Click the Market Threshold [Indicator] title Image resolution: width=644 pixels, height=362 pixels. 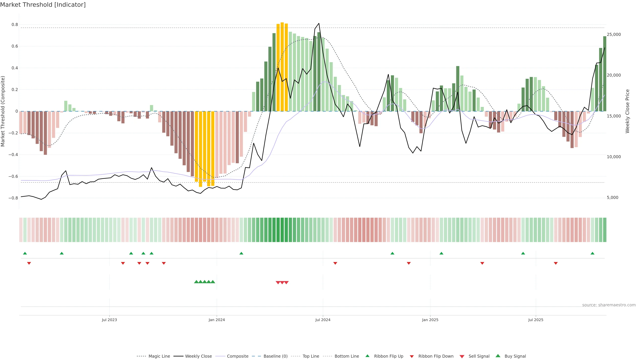43,5
